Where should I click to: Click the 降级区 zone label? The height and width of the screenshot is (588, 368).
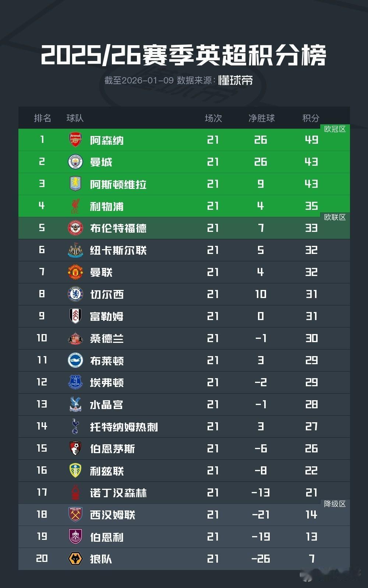335,504
